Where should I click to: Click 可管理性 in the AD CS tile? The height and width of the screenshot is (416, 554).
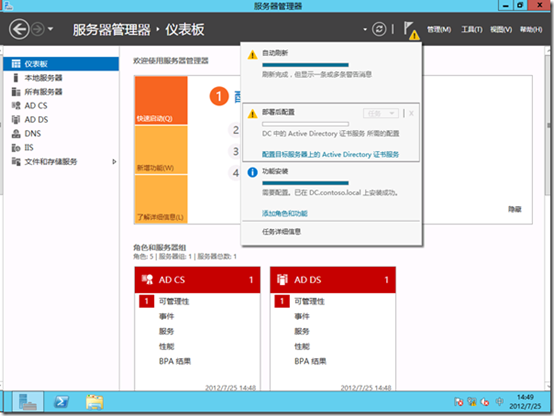(x=174, y=301)
